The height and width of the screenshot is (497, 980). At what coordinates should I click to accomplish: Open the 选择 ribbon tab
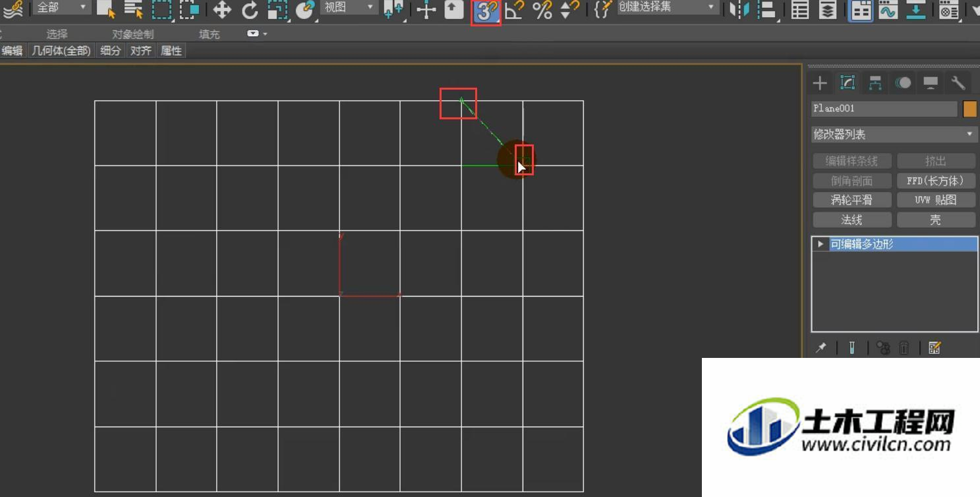[x=57, y=34]
